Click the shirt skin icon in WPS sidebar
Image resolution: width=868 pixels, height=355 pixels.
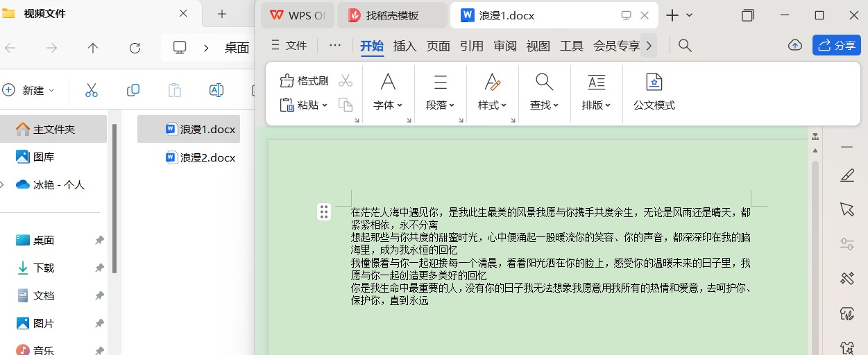pos(846,347)
